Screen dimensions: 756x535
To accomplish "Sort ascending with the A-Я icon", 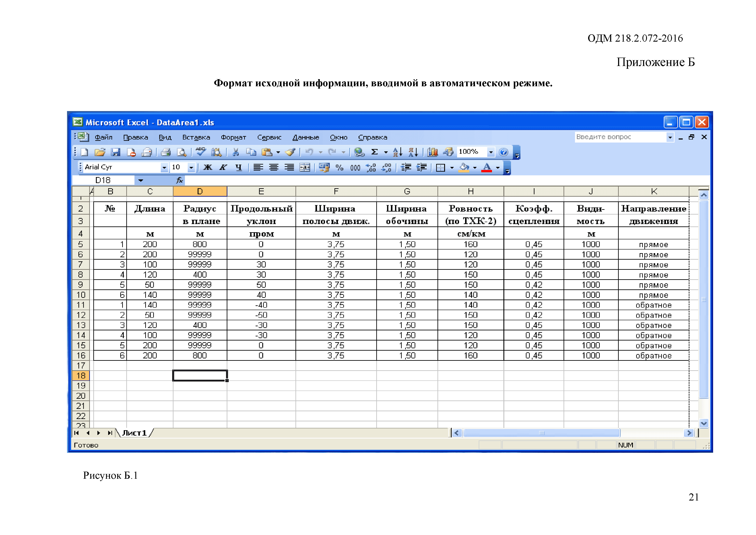I will (x=397, y=152).
